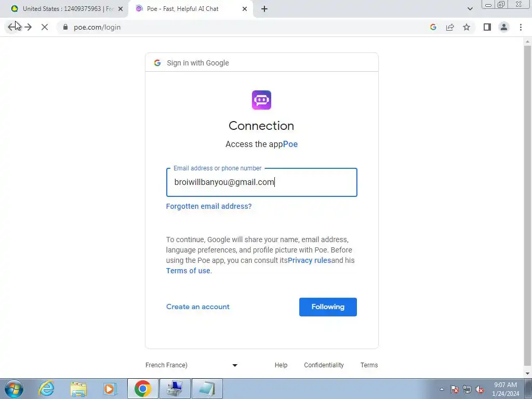Image resolution: width=532 pixels, height=399 pixels.
Task: Launch Internet Explorer from the taskbar
Action: click(46, 389)
